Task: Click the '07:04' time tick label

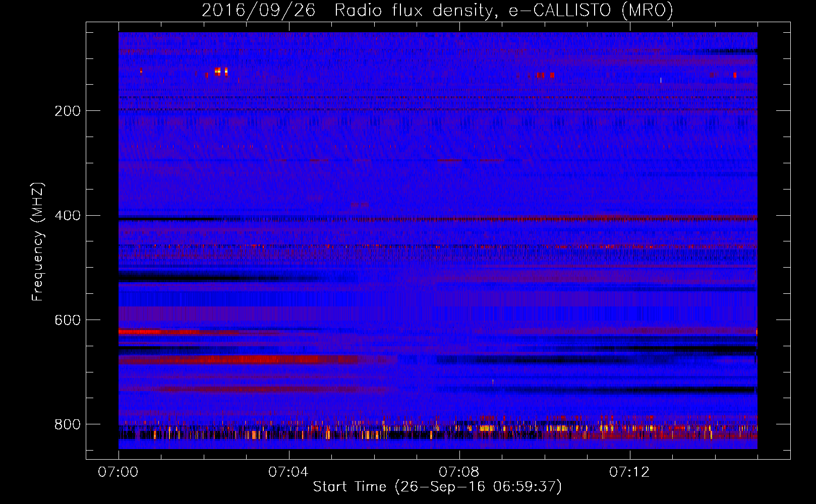Action: [x=289, y=472]
